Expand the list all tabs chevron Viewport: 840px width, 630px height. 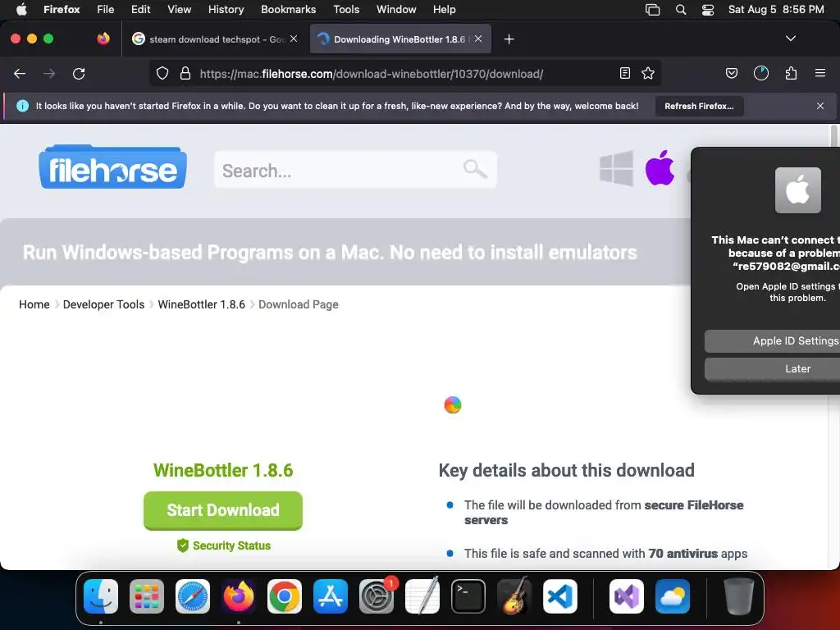click(791, 39)
